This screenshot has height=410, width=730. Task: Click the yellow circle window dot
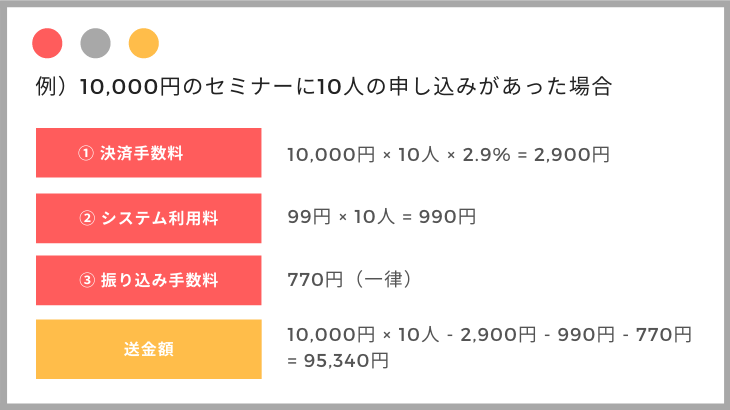[x=144, y=43]
